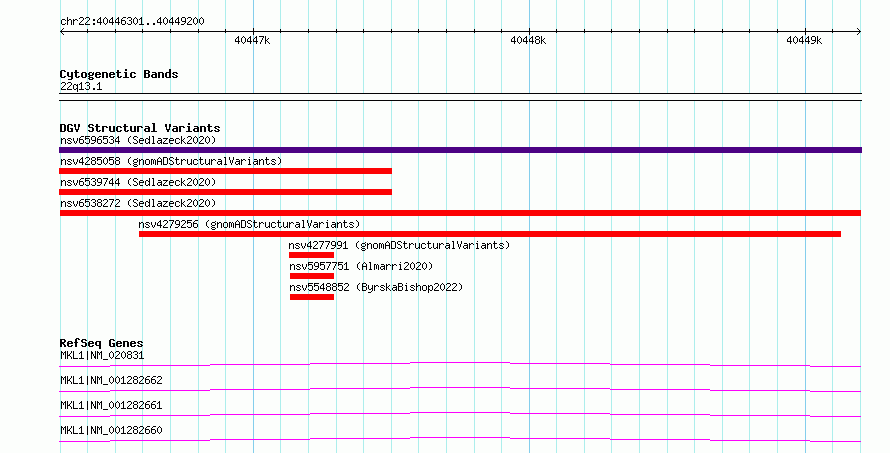
Task: Select the DGV Structural Variants track title
Action: point(140,128)
